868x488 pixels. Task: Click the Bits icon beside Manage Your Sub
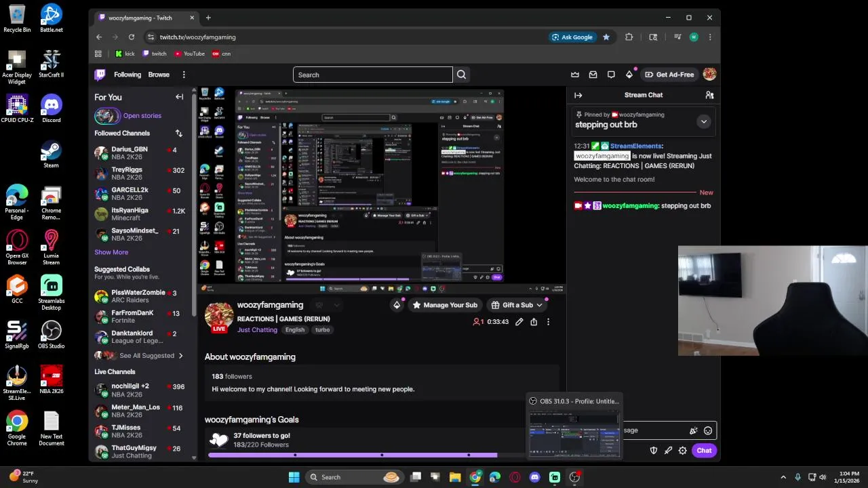pos(397,305)
